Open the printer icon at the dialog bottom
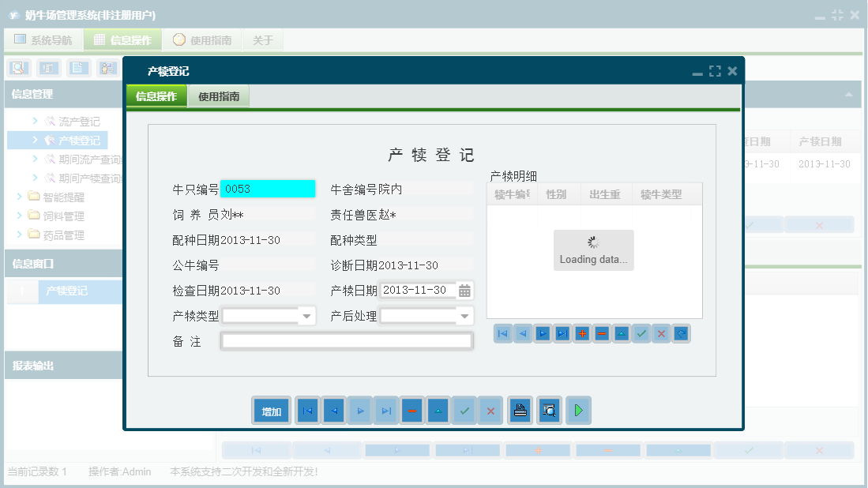868x488 pixels. pyautogui.click(x=520, y=410)
